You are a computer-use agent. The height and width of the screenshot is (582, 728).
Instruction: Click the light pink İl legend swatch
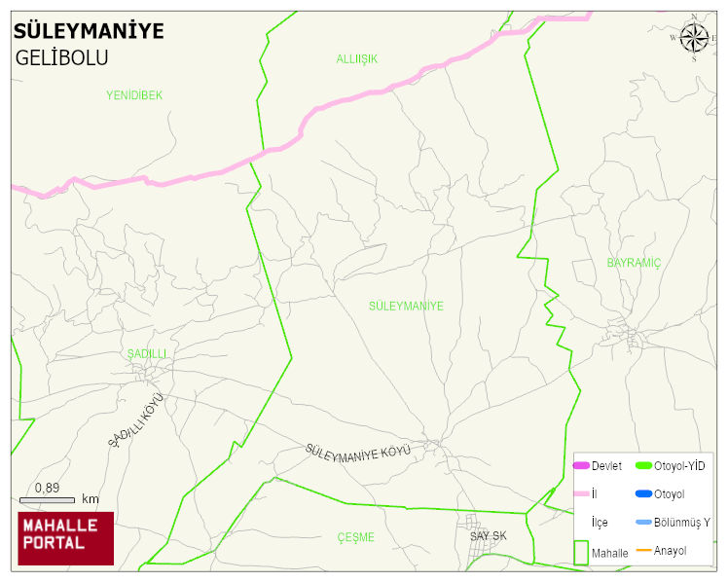click(x=581, y=494)
